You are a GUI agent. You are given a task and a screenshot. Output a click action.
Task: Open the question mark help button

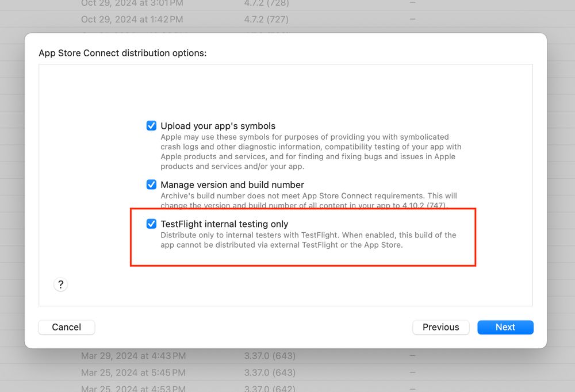pos(60,285)
